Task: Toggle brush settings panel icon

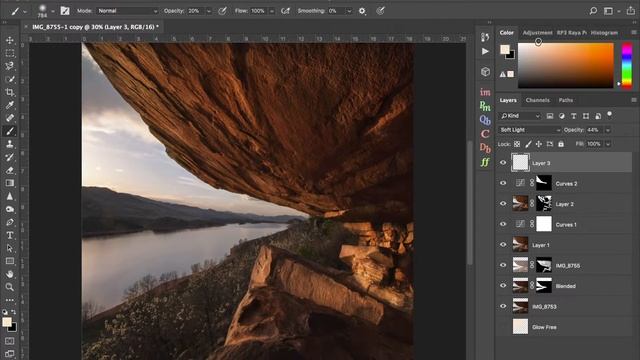Action: point(65,11)
